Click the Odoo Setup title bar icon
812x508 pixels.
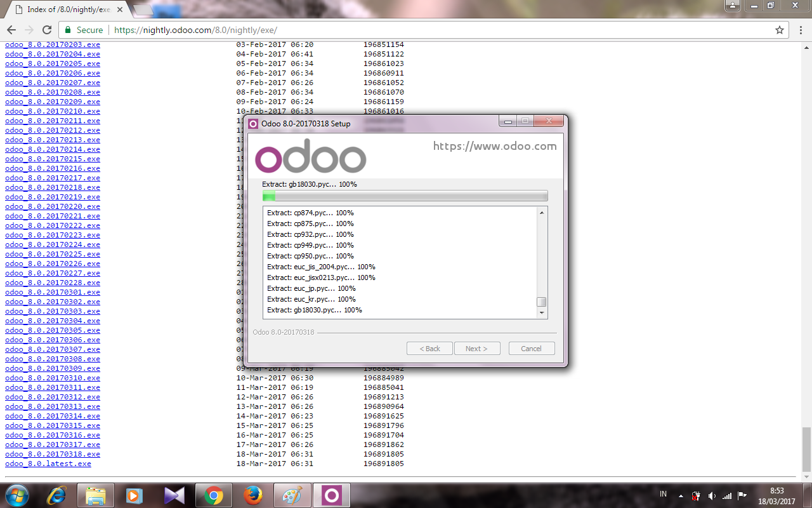253,123
